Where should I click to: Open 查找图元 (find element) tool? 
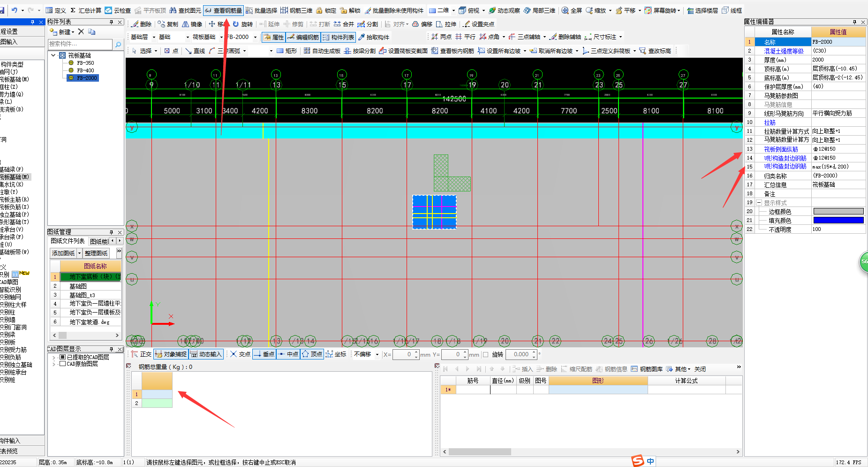pos(185,10)
